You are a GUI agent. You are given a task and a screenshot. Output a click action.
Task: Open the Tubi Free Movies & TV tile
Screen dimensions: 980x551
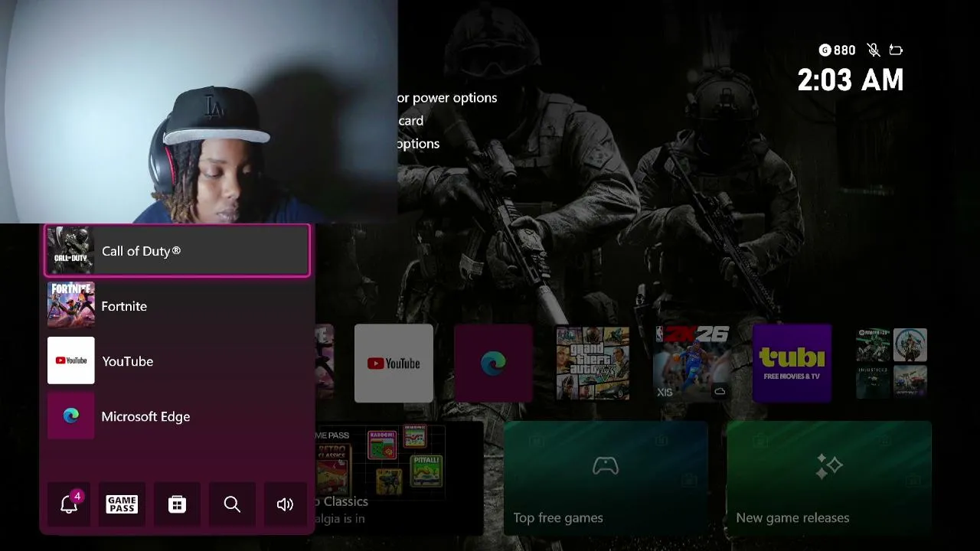[792, 364]
